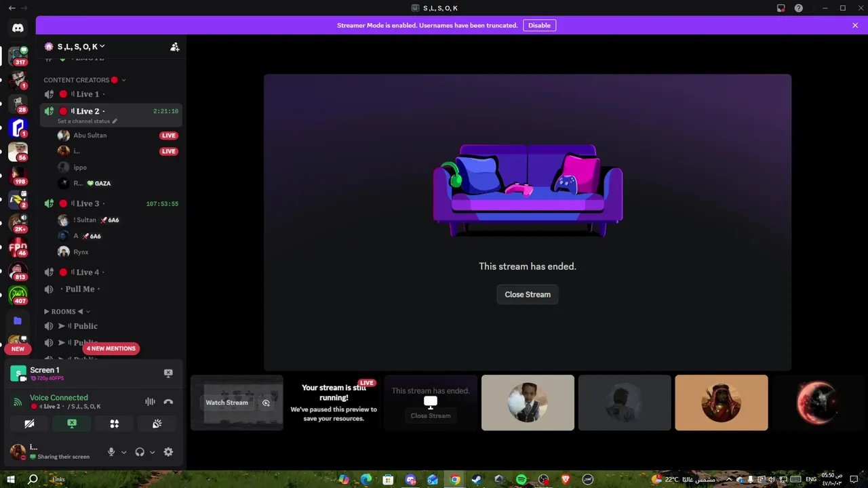The width and height of the screenshot is (868, 488).
Task: Select participant tile with orange background avatar
Action: pyautogui.click(x=722, y=403)
